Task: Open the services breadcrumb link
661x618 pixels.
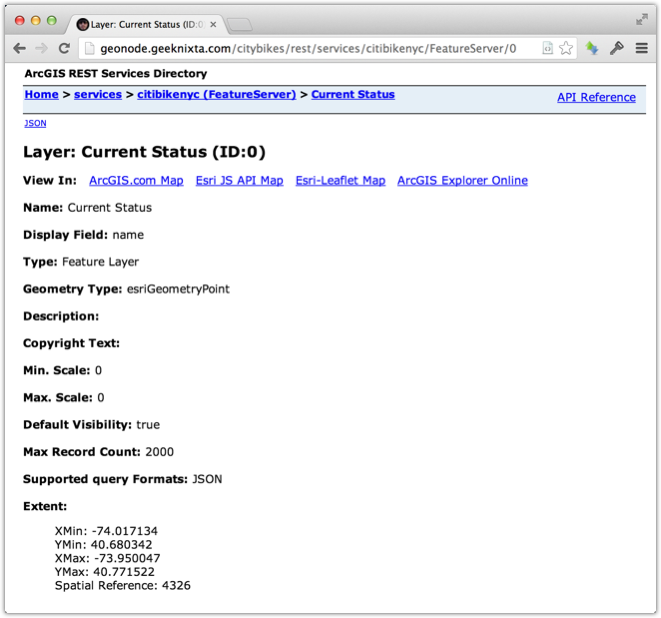Action: [98, 94]
